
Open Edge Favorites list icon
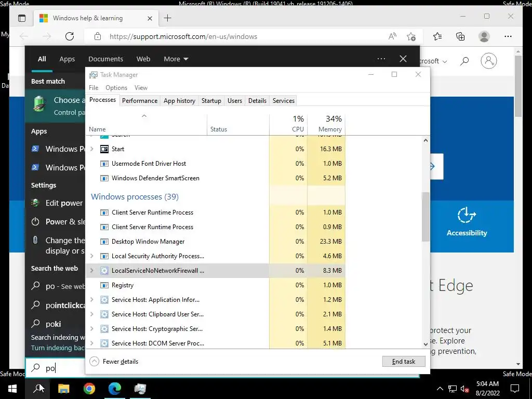click(437, 36)
